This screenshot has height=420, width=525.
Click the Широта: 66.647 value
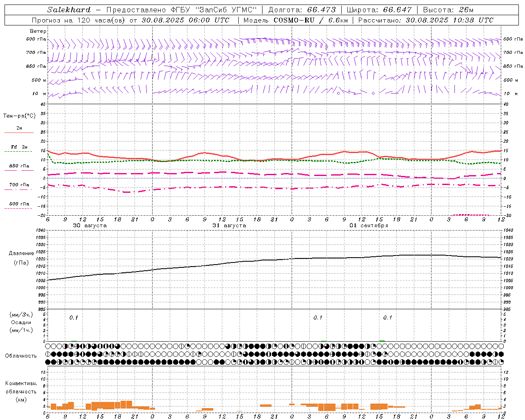[x=379, y=10]
